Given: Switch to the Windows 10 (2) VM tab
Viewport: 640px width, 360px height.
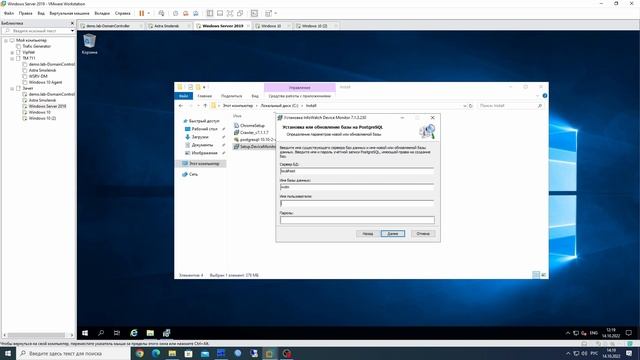Looking at the screenshot, I should [314, 26].
